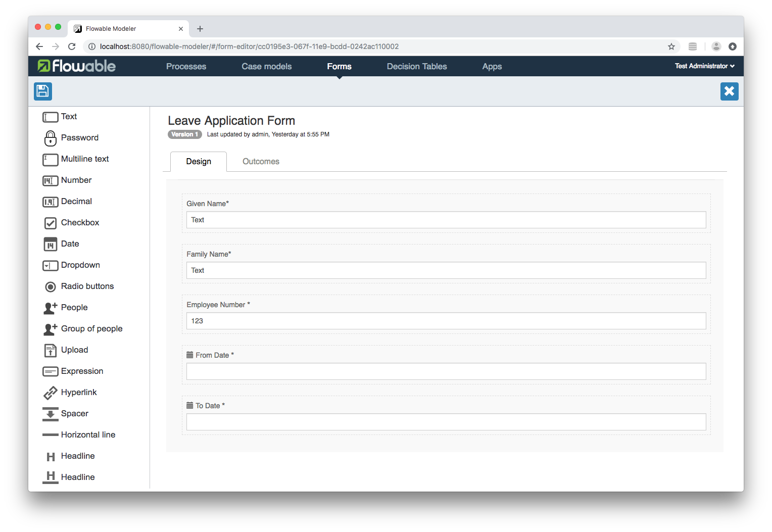Click the "Family Name*" field label

(x=209, y=254)
